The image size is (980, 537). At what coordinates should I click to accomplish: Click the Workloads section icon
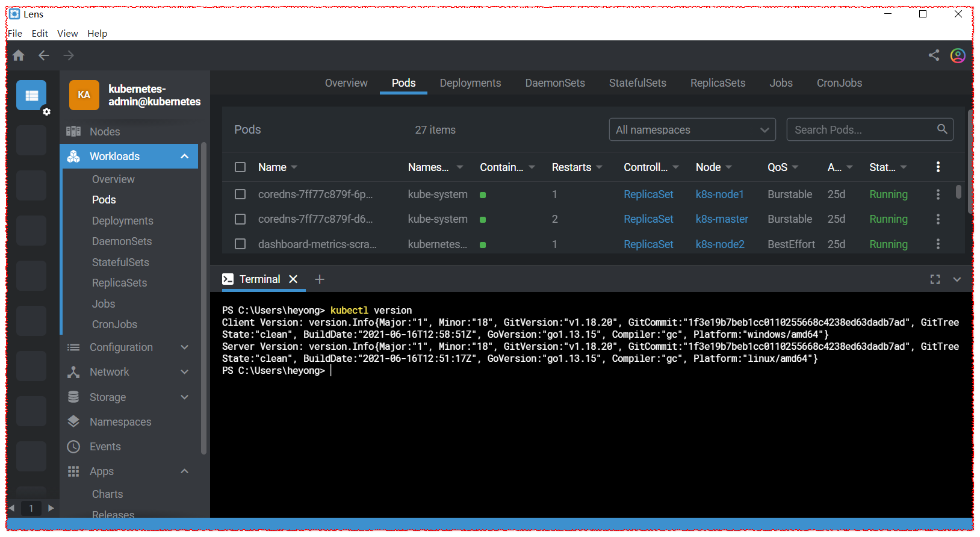(73, 157)
